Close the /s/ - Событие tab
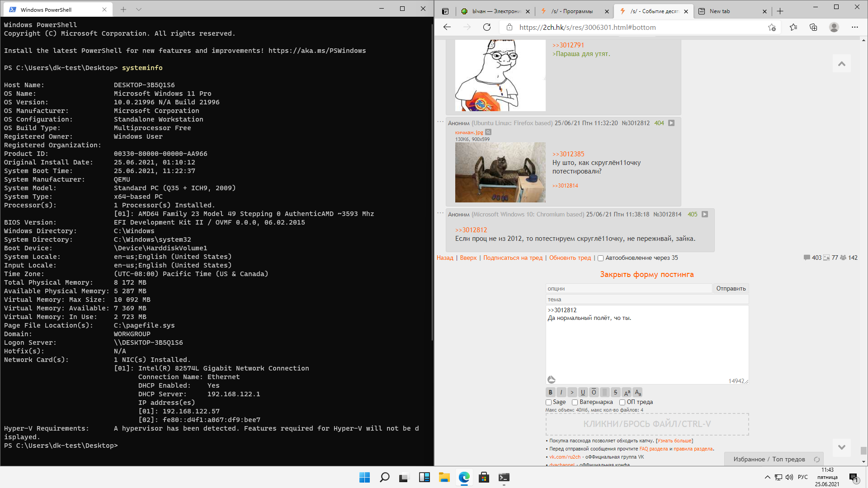 (686, 12)
